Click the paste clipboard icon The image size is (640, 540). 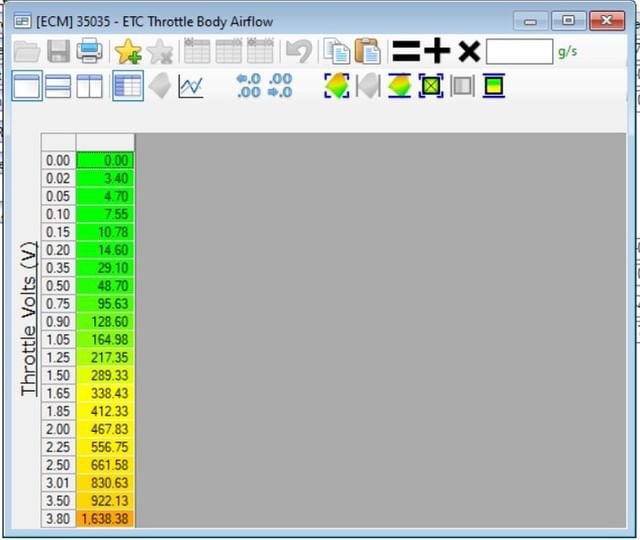(367, 50)
